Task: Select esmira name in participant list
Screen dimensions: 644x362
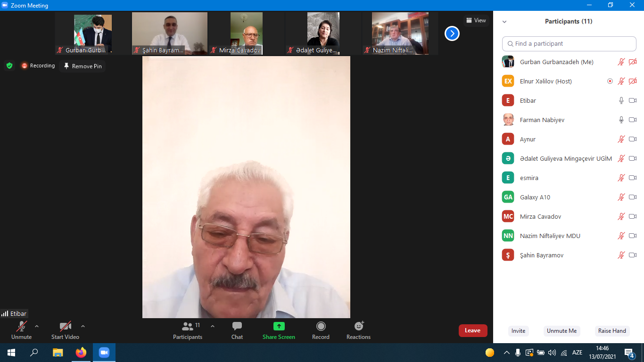Action: pyautogui.click(x=529, y=178)
